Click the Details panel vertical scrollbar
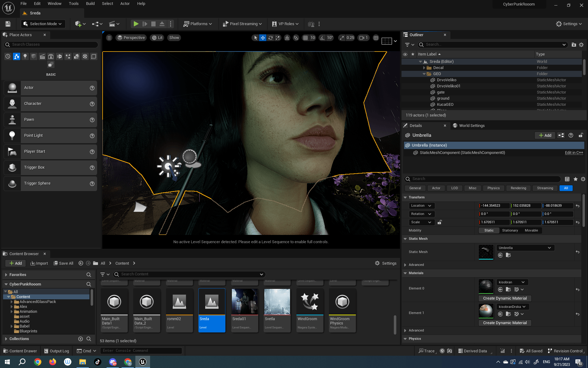 point(584,210)
